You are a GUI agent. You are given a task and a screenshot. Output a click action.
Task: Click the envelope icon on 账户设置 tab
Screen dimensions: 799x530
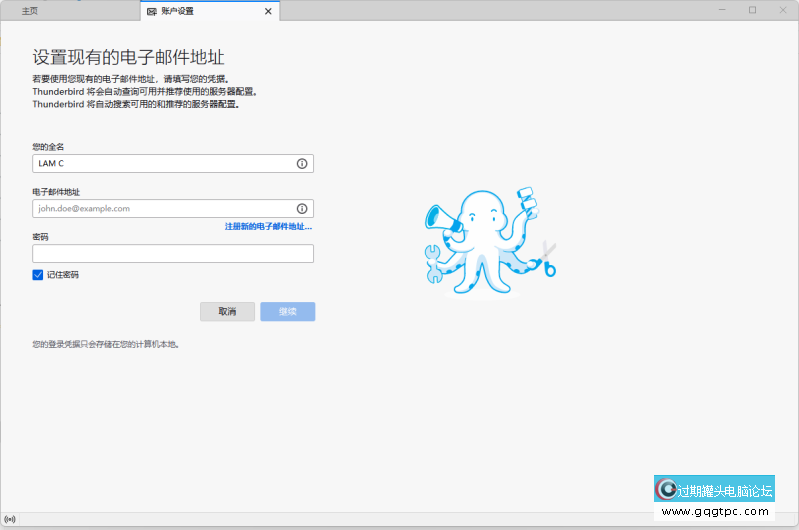152,11
